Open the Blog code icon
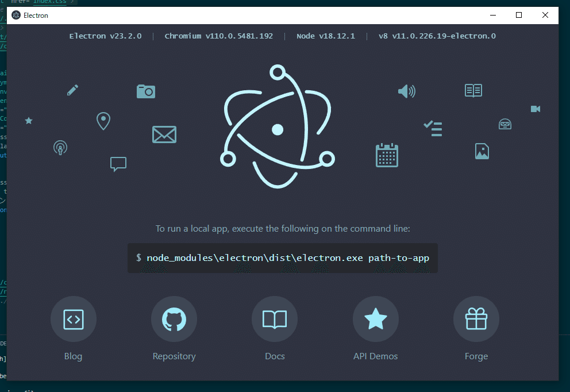570x392 pixels. 74,319
